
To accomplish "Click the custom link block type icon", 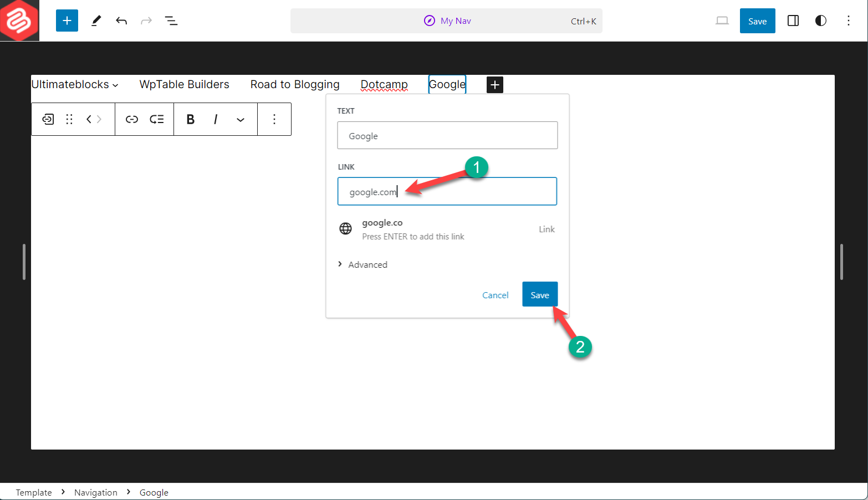I will coord(48,119).
